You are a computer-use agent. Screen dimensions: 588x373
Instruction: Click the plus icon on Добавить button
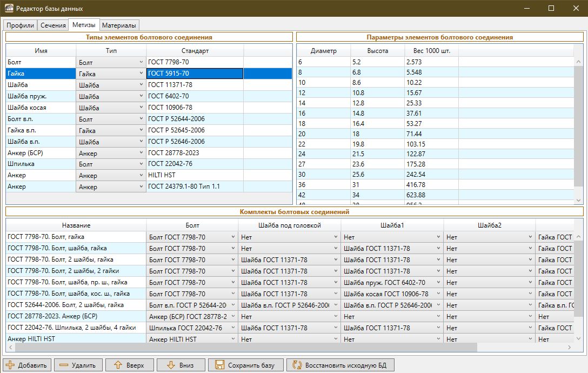[10, 365]
